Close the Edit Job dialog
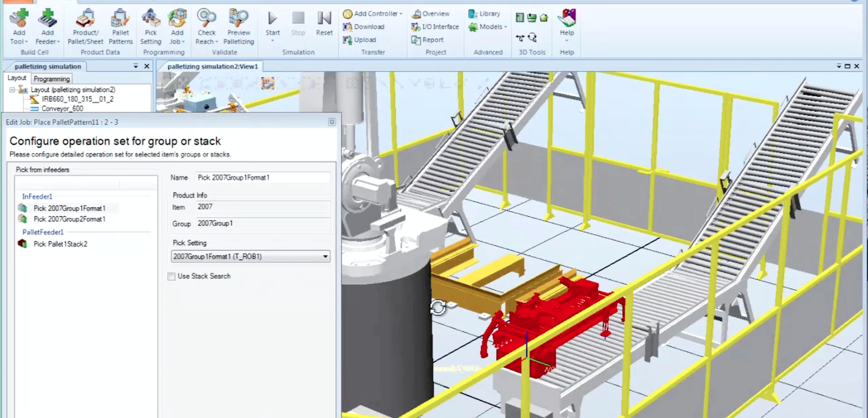Image resolution: width=868 pixels, height=418 pixels. [x=332, y=122]
